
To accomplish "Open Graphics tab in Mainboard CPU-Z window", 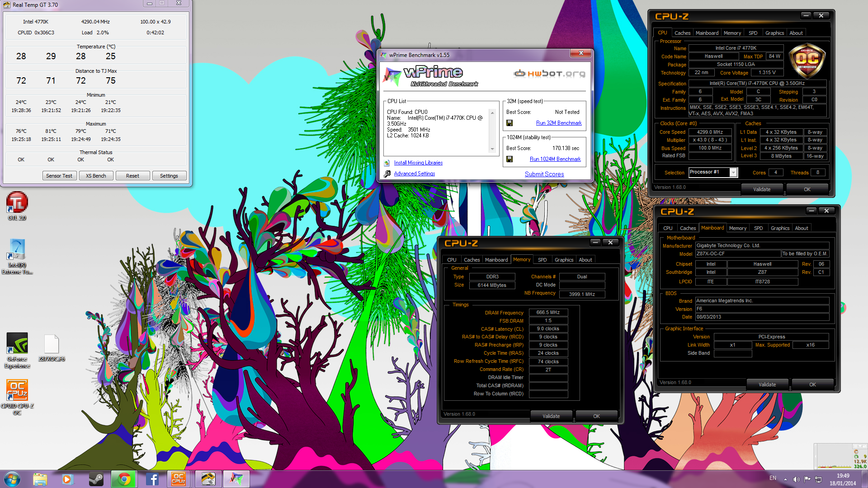I will [780, 228].
